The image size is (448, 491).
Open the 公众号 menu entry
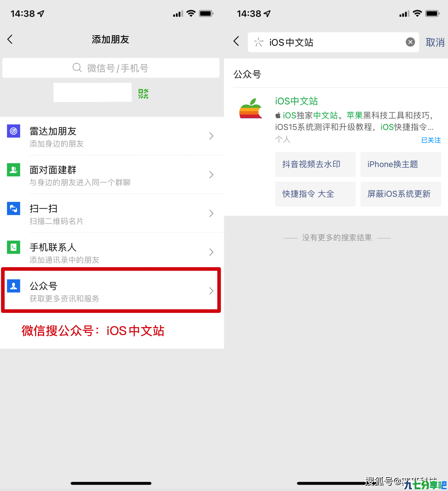click(x=111, y=290)
